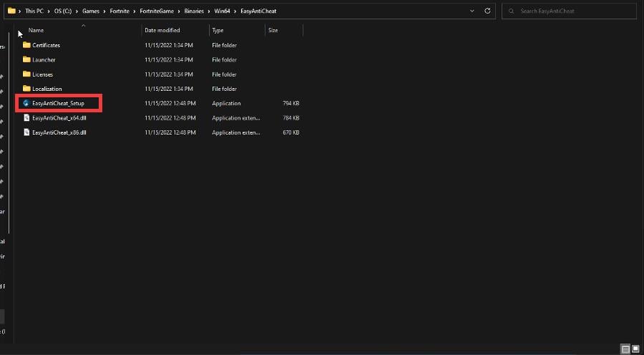Expand chevron after Win64 breadcrumb

pyautogui.click(x=235, y=11)
